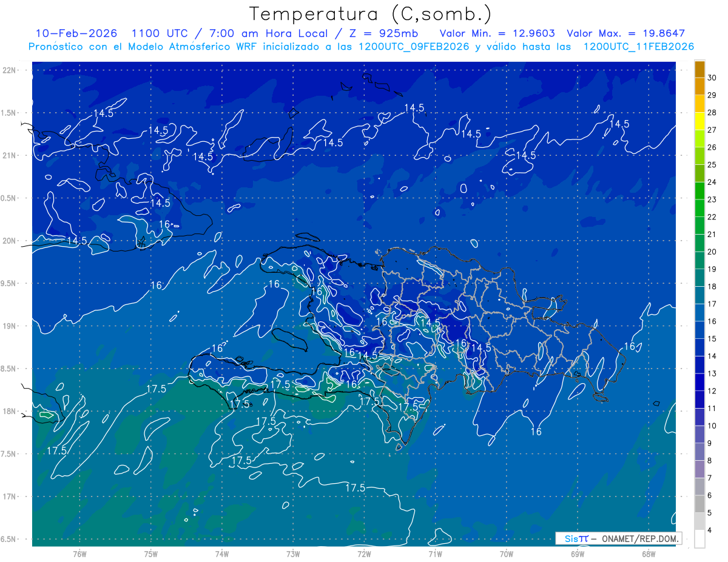Viewport: 728px width, 562px height.
Task: Click the "12" value on the color bar
Action: tap(712, 391)
